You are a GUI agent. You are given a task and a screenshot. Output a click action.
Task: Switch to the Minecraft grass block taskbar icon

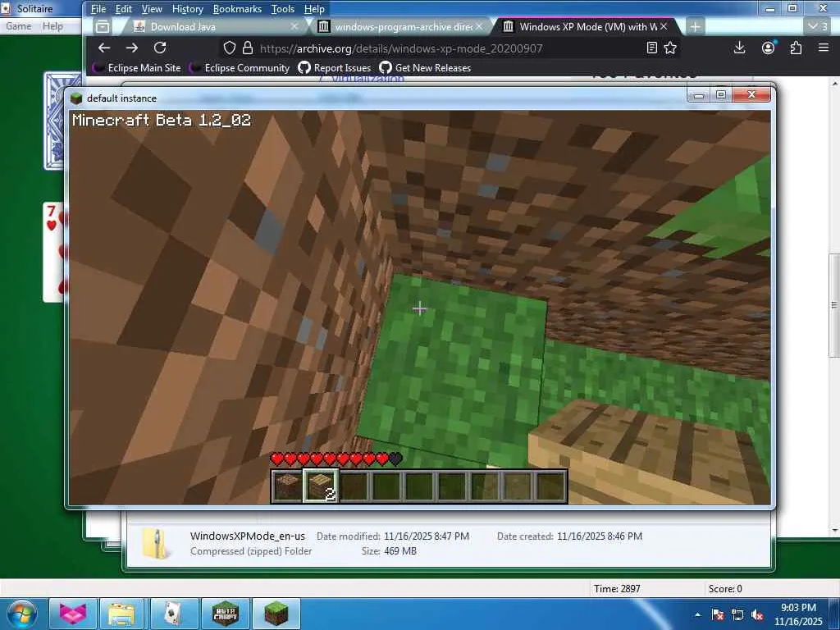(x=276, y=614)
